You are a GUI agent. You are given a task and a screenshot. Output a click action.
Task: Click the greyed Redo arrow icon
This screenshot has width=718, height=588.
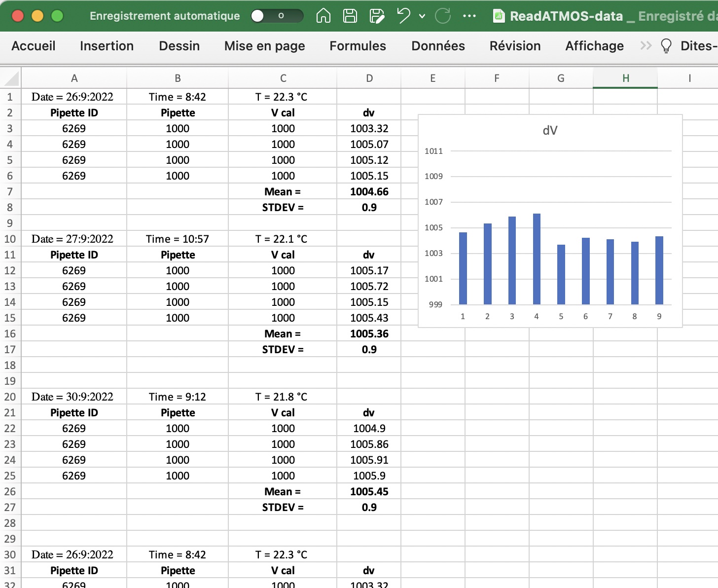pos(443,16)
